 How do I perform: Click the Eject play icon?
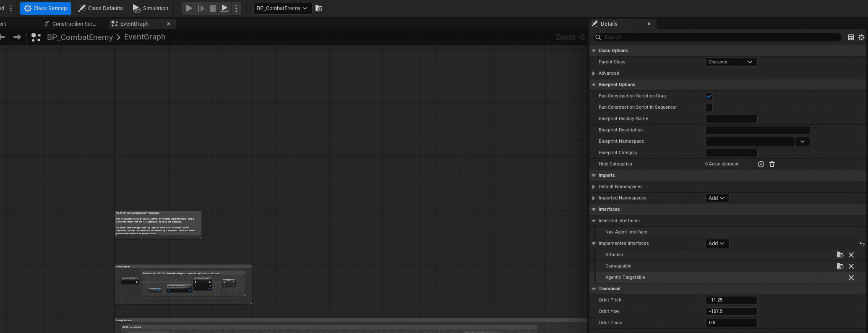coord(224,8)
